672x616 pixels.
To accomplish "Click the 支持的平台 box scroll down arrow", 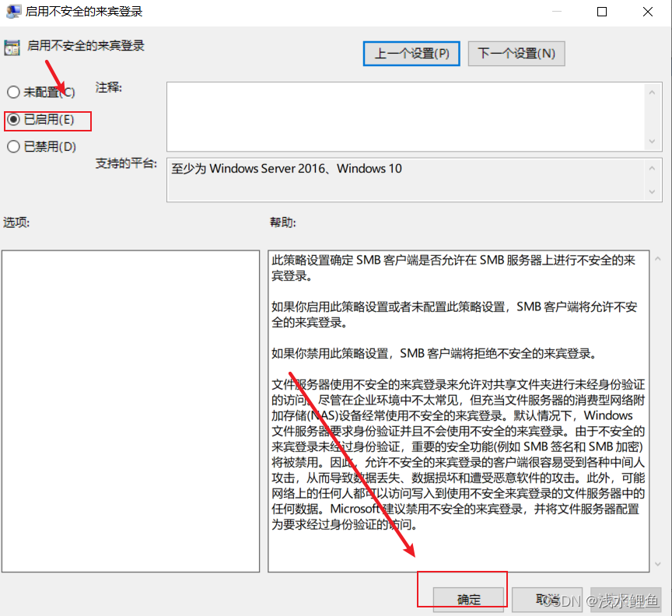I will (x=652, y=191).
